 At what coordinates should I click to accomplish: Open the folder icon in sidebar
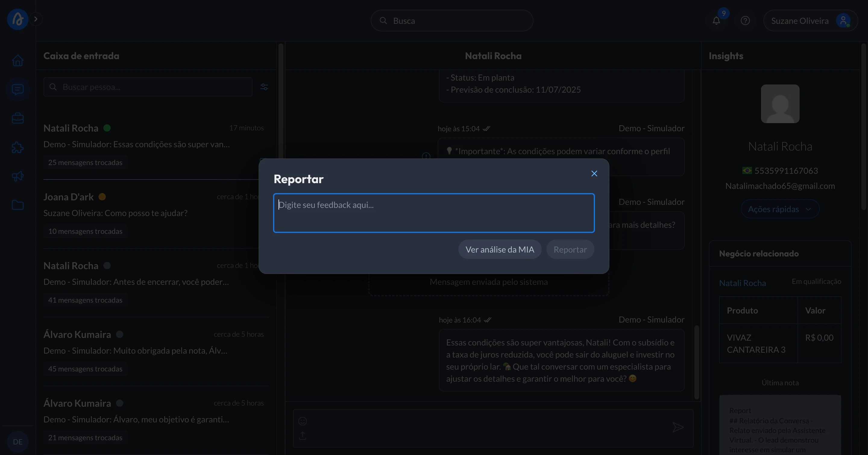pyautogui.click(x=17, y=205)
